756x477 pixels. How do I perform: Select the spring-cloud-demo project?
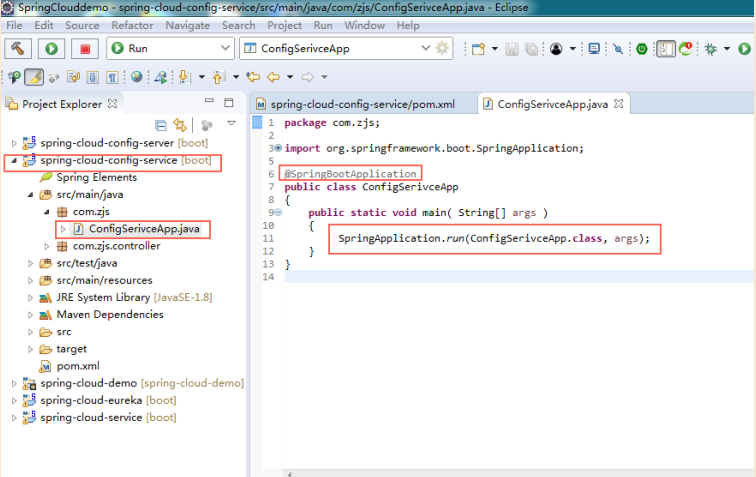pyautogui.click(x=89, y=383)
